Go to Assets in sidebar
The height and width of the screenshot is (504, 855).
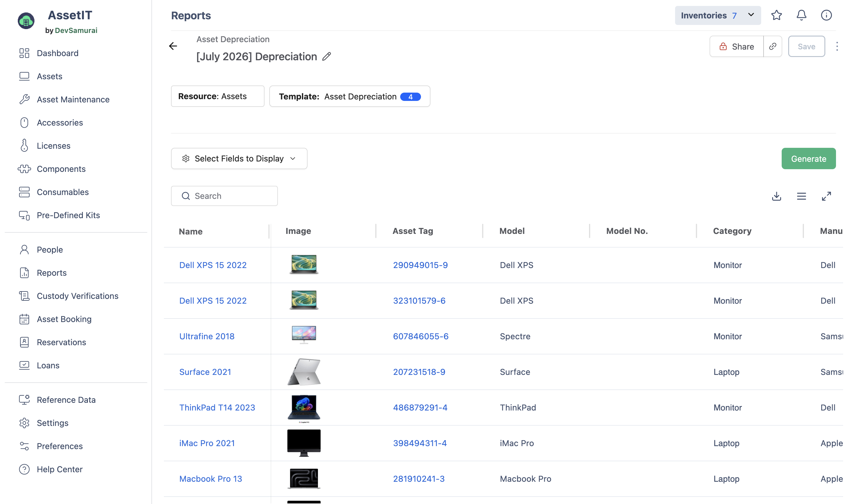click(50, 76)
